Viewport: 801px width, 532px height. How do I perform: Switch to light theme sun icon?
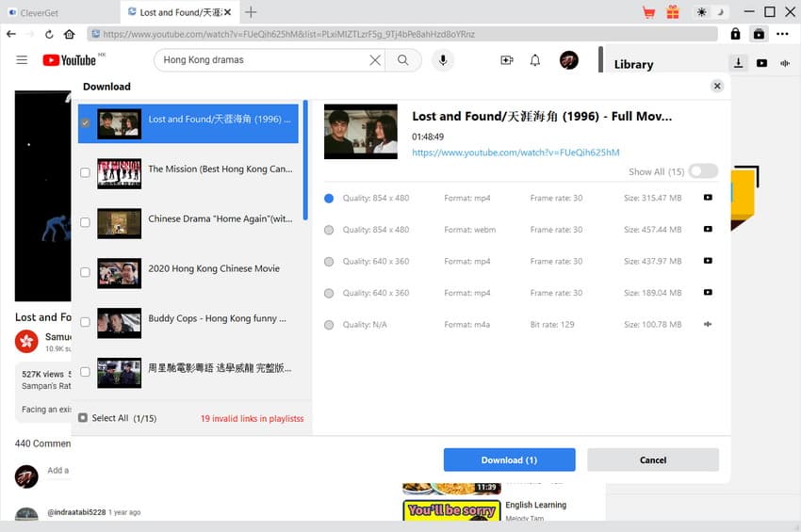[702, 11]
